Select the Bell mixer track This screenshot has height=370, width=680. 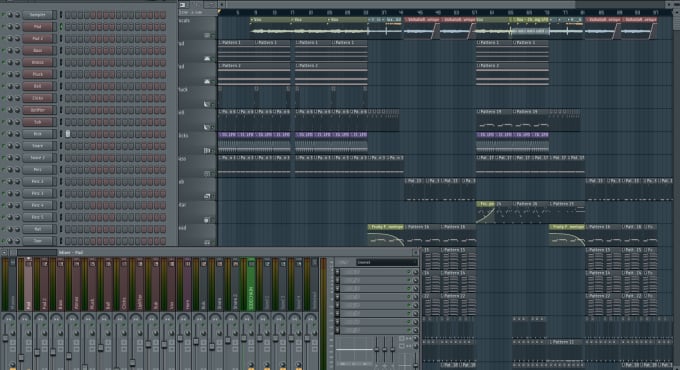click(108, 285)
